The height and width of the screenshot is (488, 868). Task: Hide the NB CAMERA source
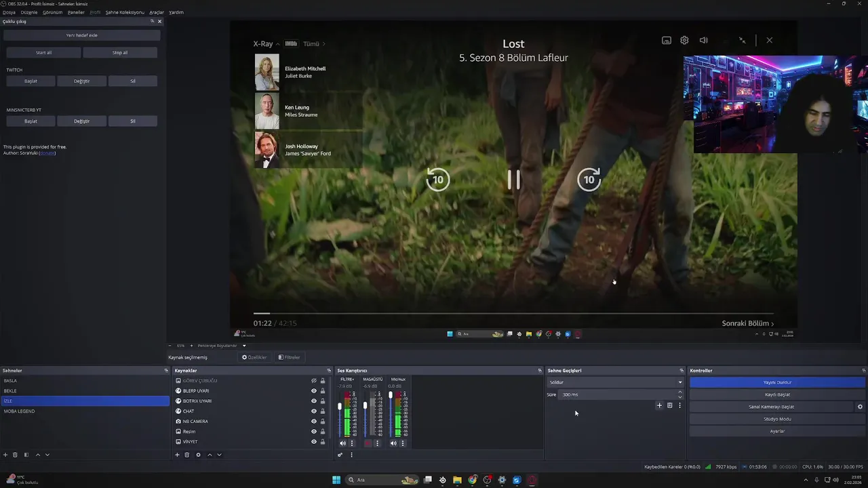[x=314, y=422]
